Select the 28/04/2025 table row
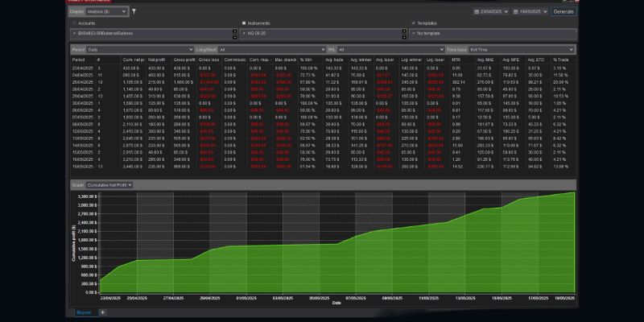This screenshot has height=322, width=644. [x=324, y=89]
